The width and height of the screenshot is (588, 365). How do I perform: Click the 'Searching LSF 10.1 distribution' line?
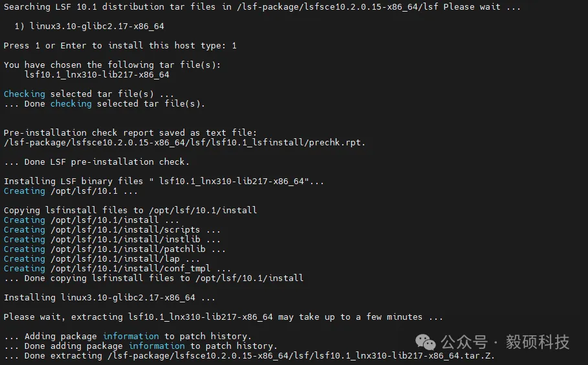click(261, 7)
